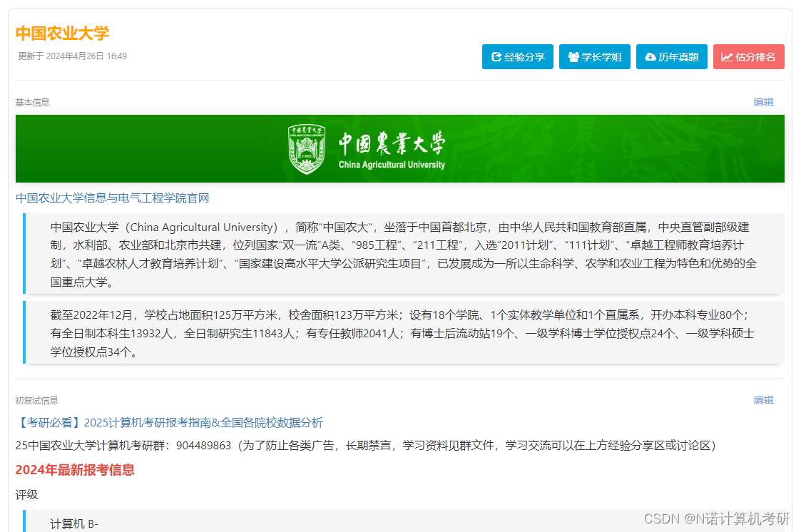Open the 2025计算机考研报考指南 link
The width and height of the screenshot is (801, 532).
point(169,423)
